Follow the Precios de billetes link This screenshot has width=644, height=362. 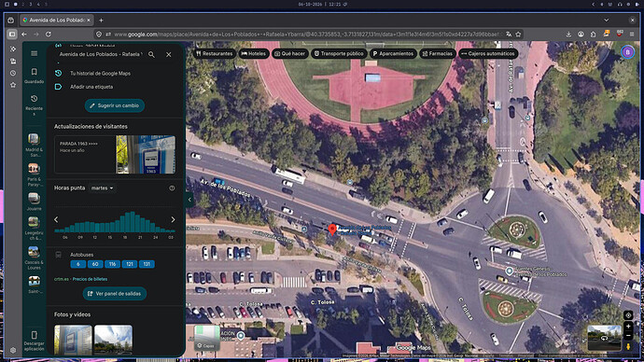tap(90, 279)
